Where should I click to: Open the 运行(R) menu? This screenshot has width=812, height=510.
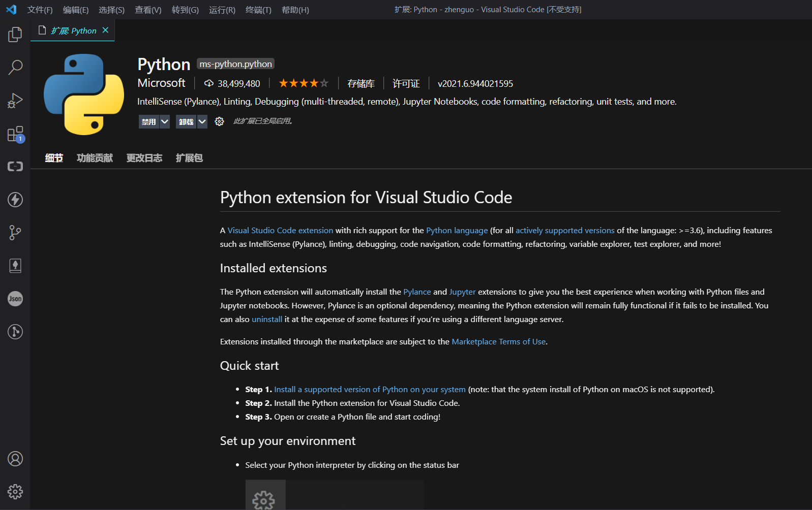coord(222,10)
